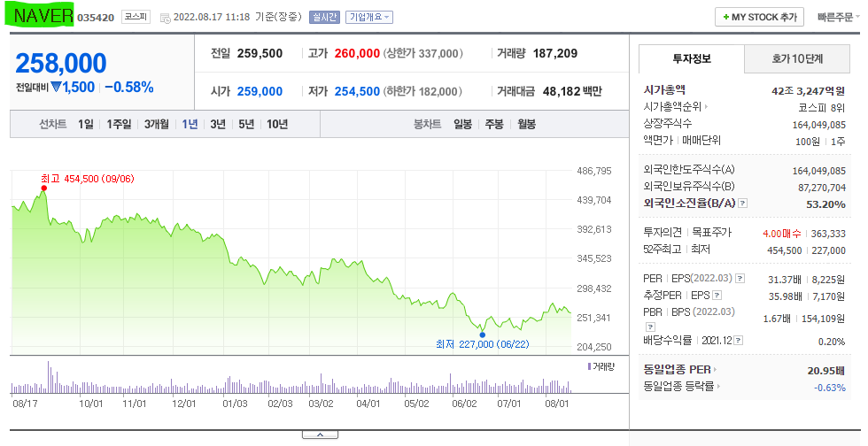
Task: Click the high price 260,000
Action: click(357, 54)
